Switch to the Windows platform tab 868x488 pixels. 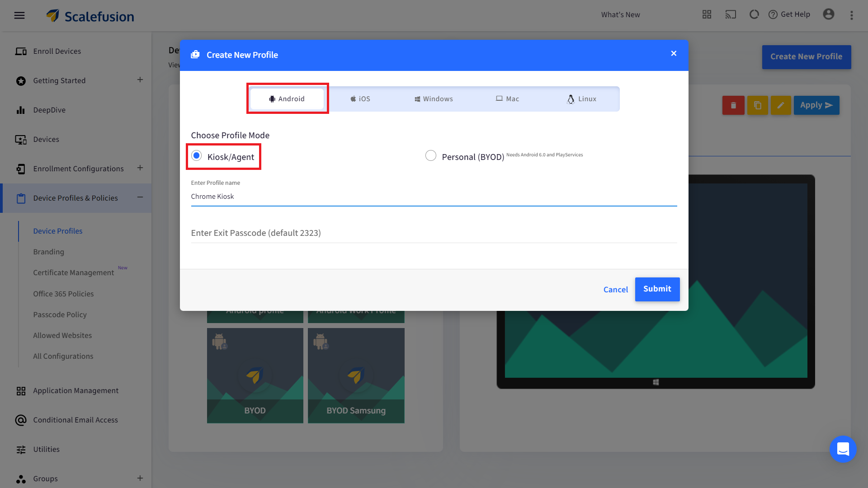(434, 99)
